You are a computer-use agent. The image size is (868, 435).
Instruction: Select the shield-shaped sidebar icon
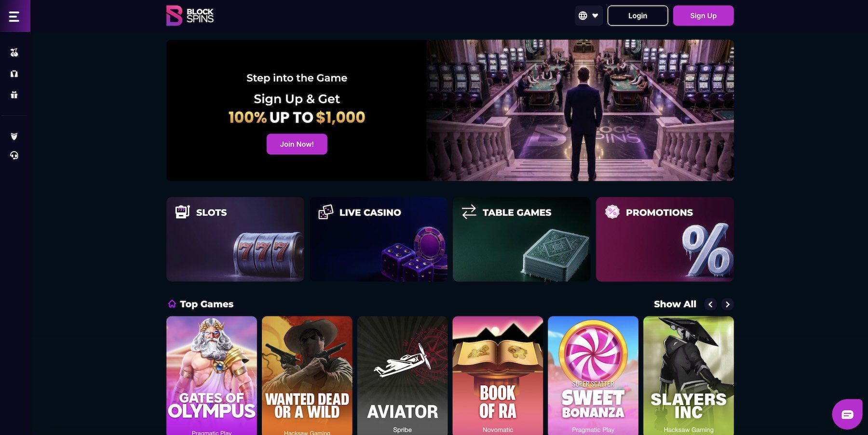pos(14,136)
